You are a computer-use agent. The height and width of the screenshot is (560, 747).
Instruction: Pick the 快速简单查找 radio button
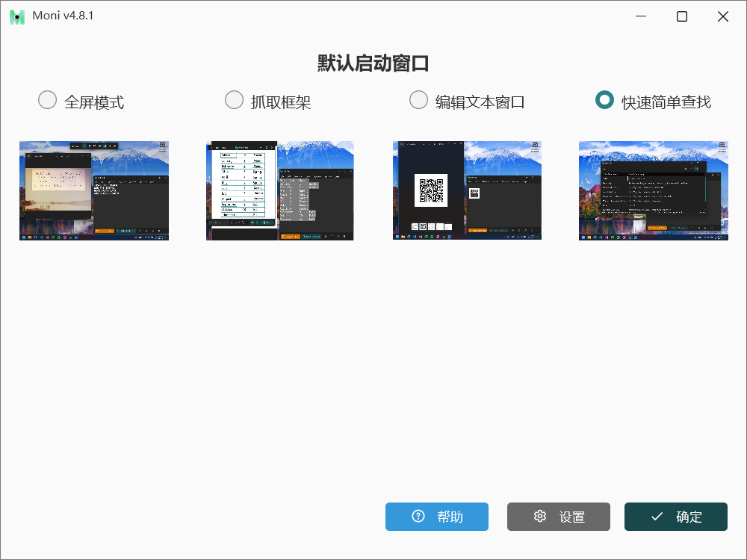point(604,100)
